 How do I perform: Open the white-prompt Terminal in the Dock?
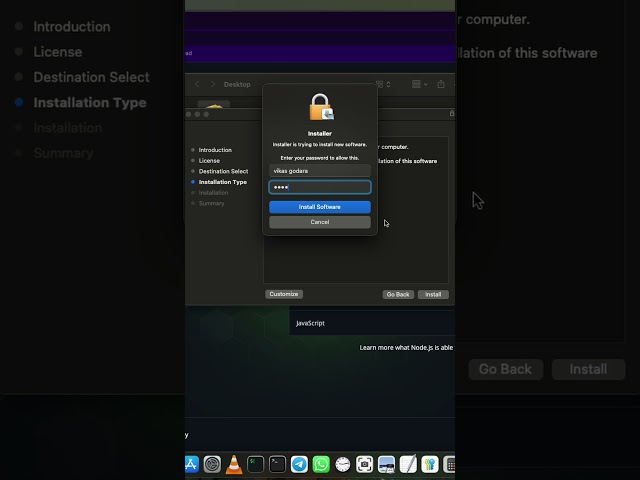(x=278, y=464)
